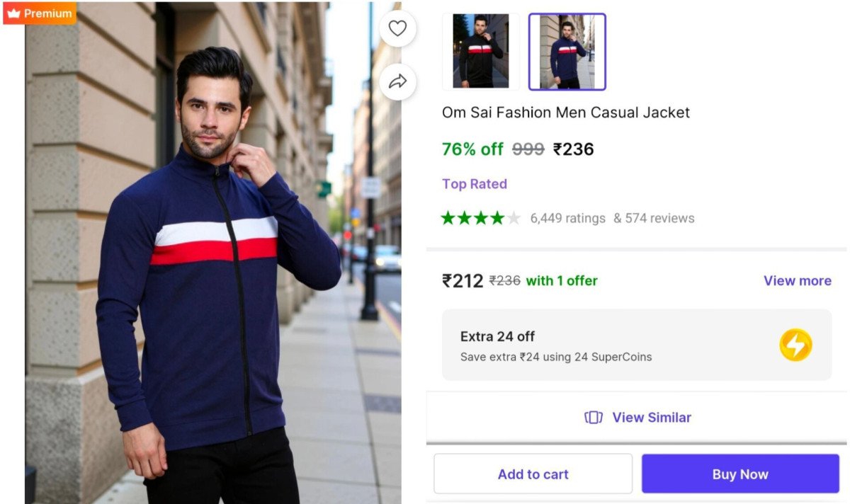Add the jacket to cart
Screen dimensions: 850x504
[533, 474]
